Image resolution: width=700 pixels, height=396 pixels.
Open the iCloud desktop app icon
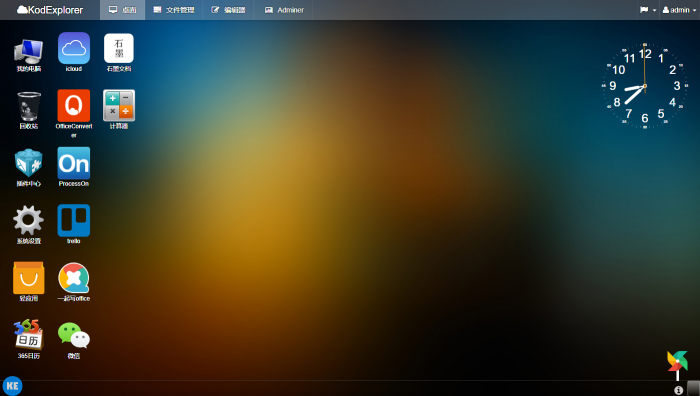(74, 49)
